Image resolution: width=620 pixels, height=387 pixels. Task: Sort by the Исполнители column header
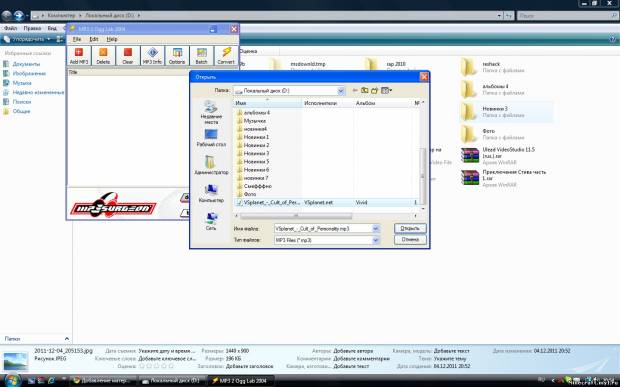pyautogui.click(x=328, y=103)
